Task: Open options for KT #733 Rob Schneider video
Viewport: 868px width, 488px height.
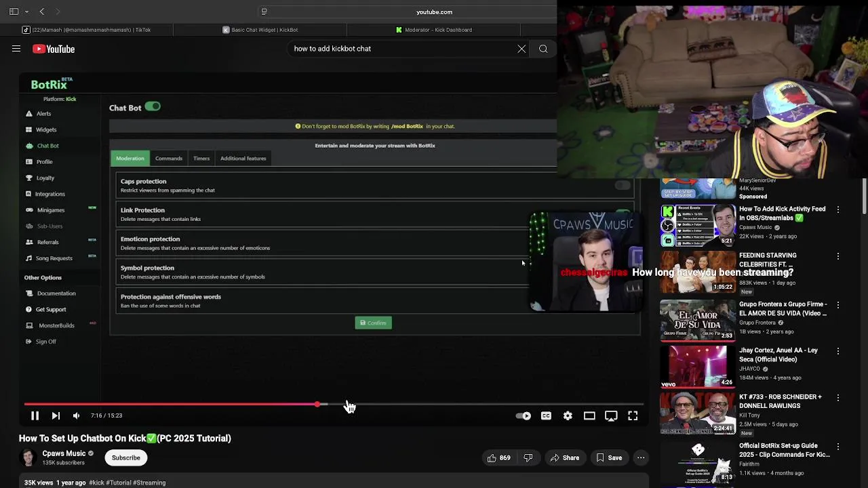Action: [x=838, y=398]
